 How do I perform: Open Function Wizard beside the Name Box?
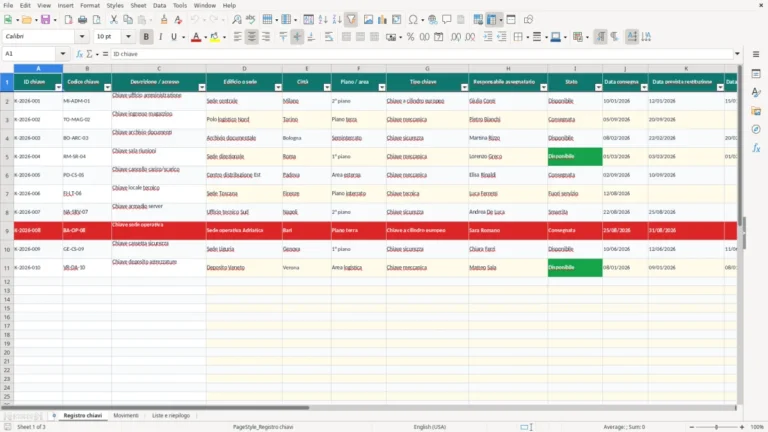[x=79, y=54]
